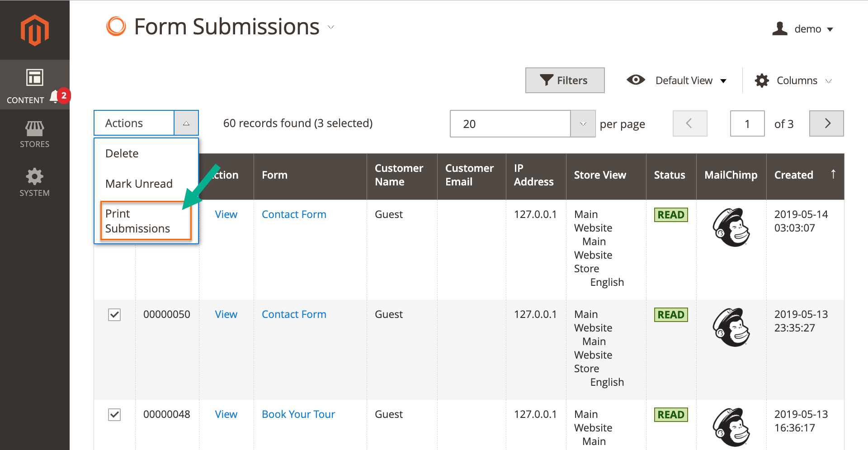Open the Book Your Tour form link
This screenshot has width=868, height=450.
click(x=298, y=414)
